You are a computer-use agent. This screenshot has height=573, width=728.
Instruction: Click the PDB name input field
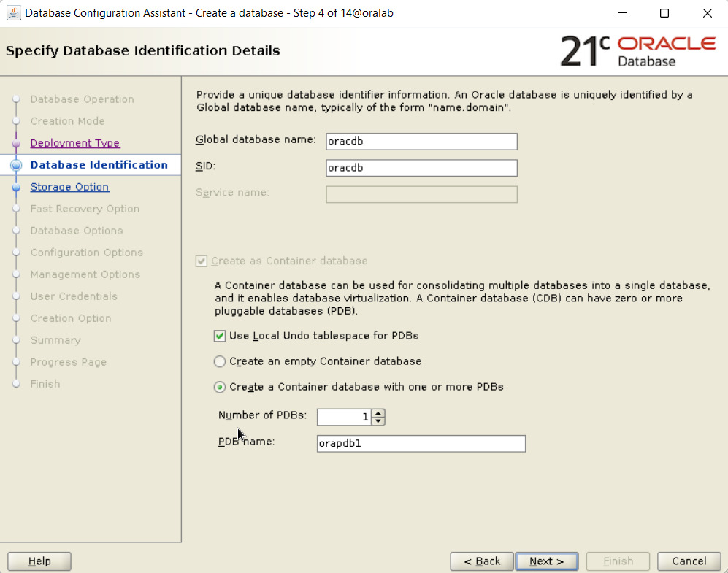(421, 443)
